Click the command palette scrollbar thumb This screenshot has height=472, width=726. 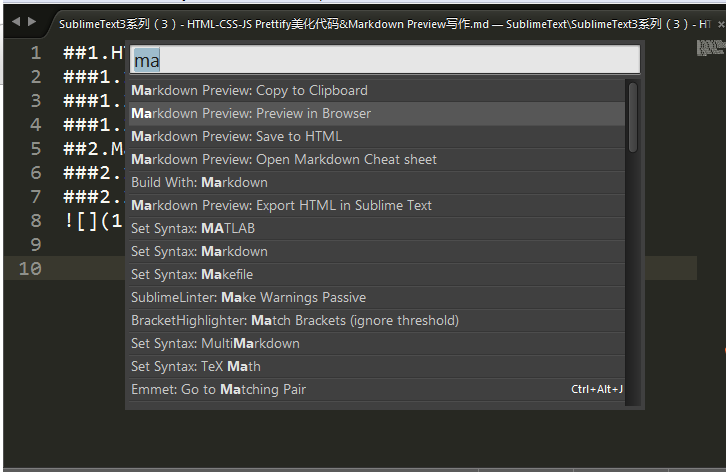[x=633, y=117]
